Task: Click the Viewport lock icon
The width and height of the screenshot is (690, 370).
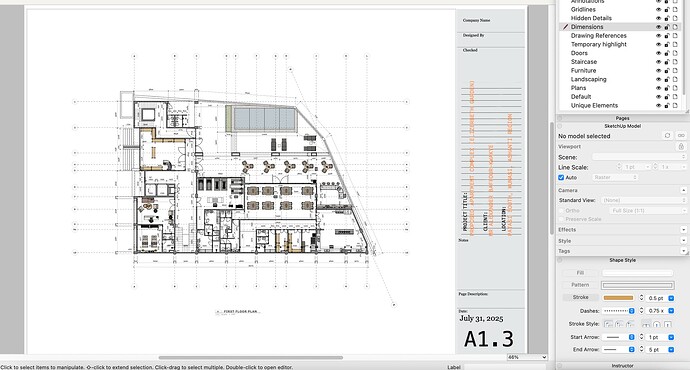Action: click(681, 147)
